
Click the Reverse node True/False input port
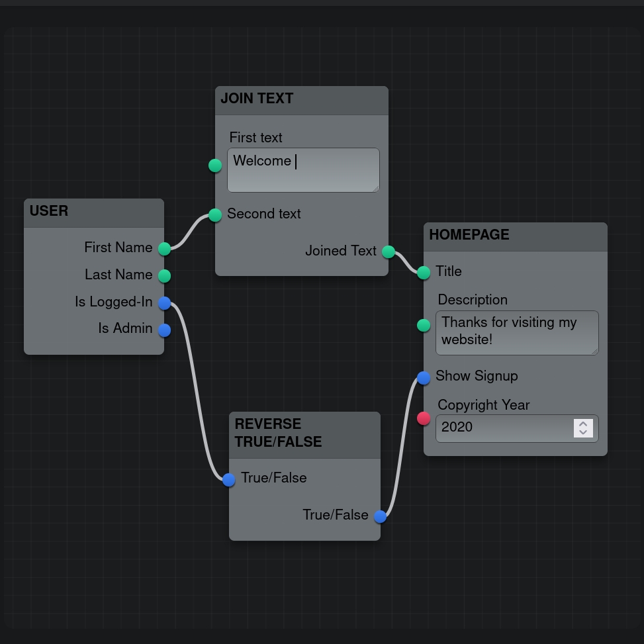(229, 479)
